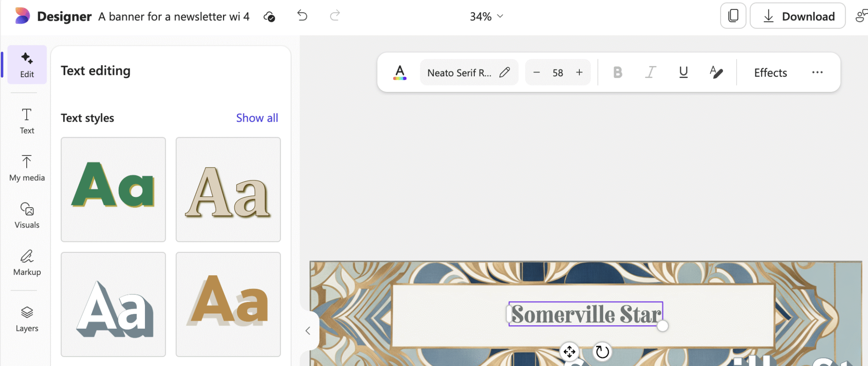The height and width of the screenshot is (366, 868).
Task: Click the move handle below the text
Action: [x=569, y=352]
